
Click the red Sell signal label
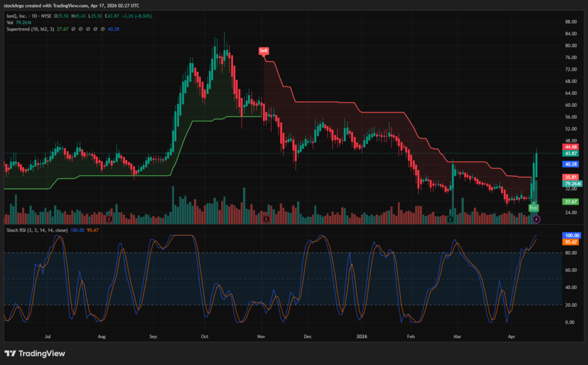tap(264, 51)
